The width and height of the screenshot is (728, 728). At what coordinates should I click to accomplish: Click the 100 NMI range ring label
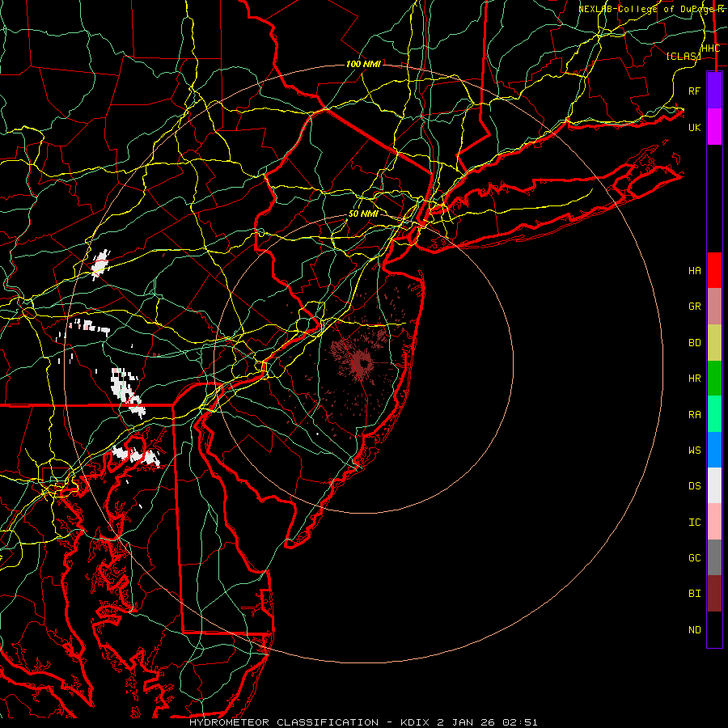point(363,64)
